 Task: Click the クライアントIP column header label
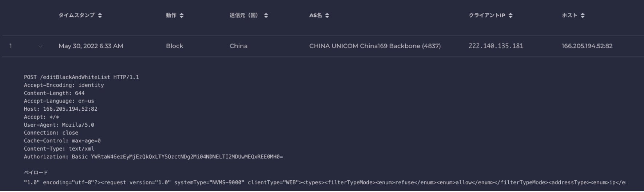(487, 15)
